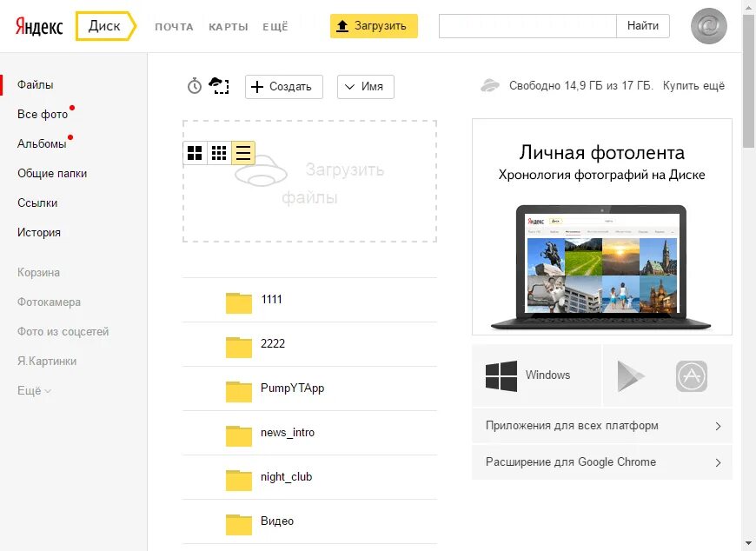The width and height of the screenshot is (756, 551).
Task: Click the Купить ещё link
Action: 694,86
